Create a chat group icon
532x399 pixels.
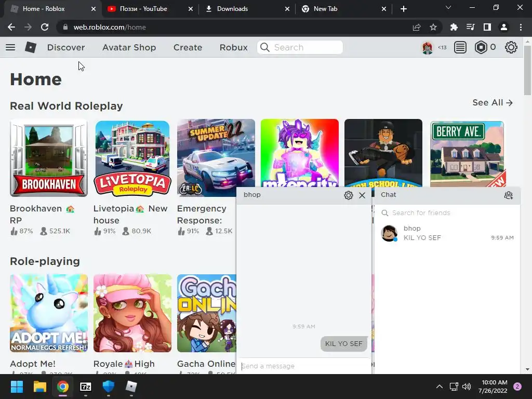point(508,195)
